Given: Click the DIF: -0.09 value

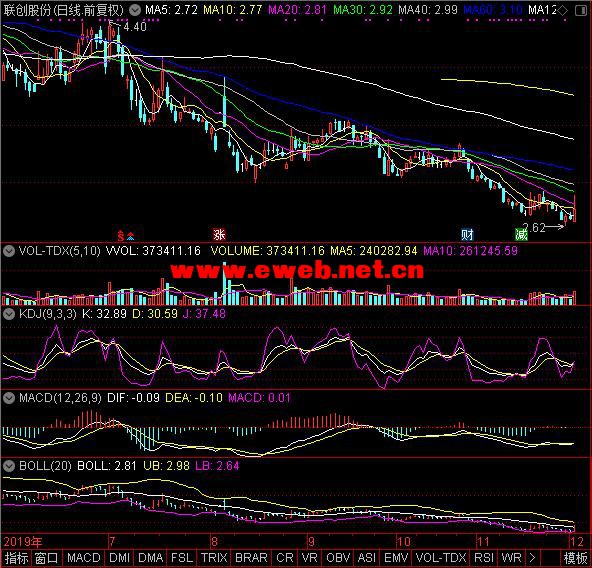Looking at the screenshot, I should tap(133, 398).
